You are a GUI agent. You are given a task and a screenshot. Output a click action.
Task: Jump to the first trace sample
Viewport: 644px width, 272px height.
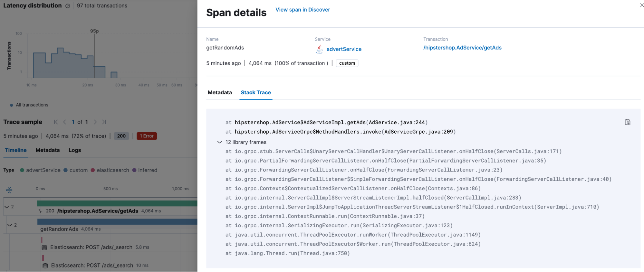[x=56, y=122]
